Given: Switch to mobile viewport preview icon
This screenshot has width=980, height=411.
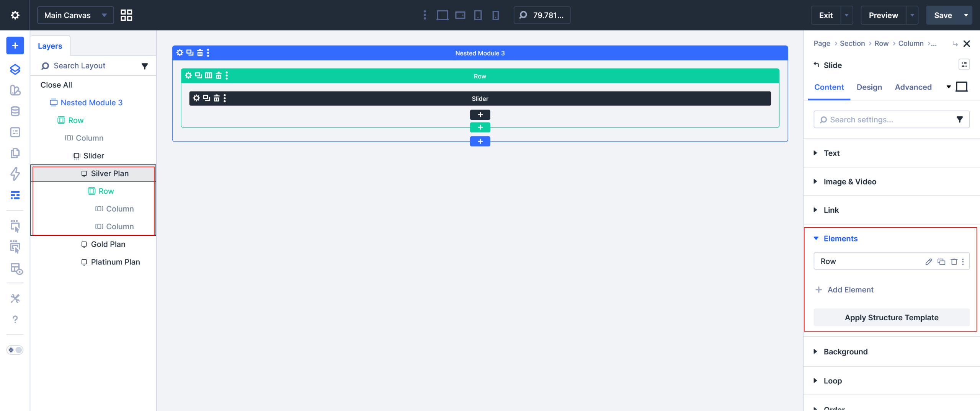Looking at the screenshot, I should click(496, 15).
